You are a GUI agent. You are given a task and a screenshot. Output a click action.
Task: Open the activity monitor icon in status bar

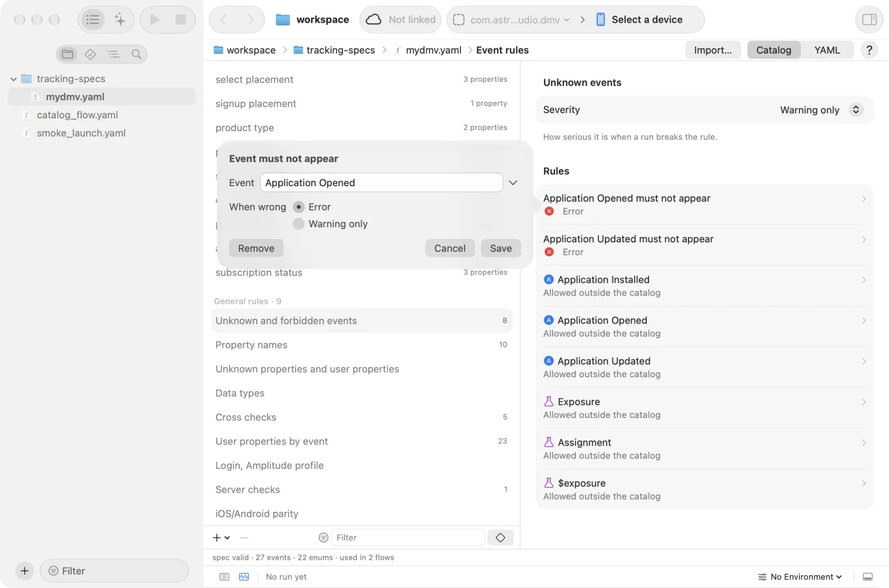pyautogui.click(x=244, y=577)
